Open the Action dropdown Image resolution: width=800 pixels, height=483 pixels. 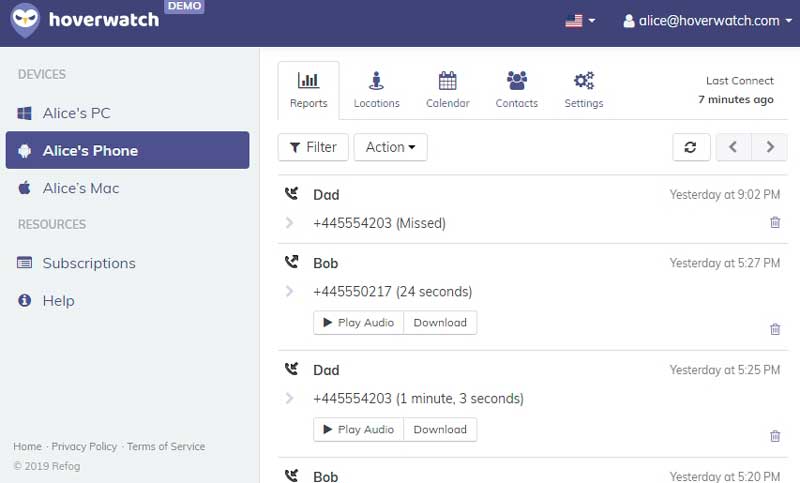pyautogui.click(x=390, y=147)
